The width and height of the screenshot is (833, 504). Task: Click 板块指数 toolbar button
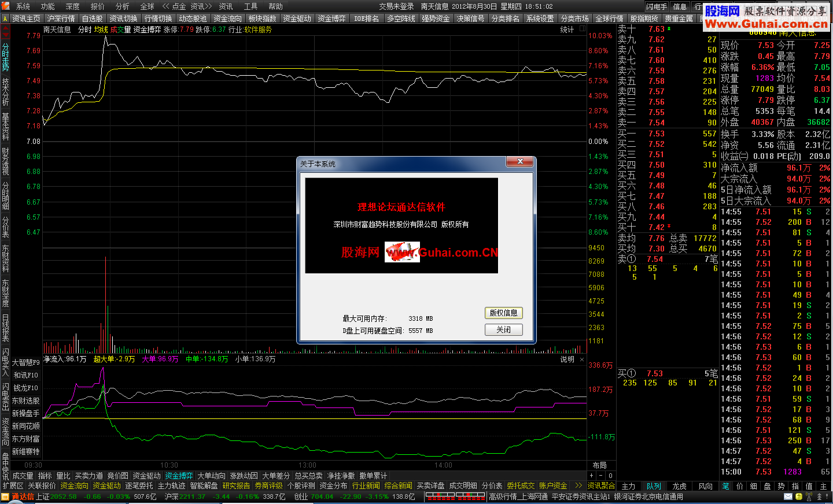(x=263, y=18)
